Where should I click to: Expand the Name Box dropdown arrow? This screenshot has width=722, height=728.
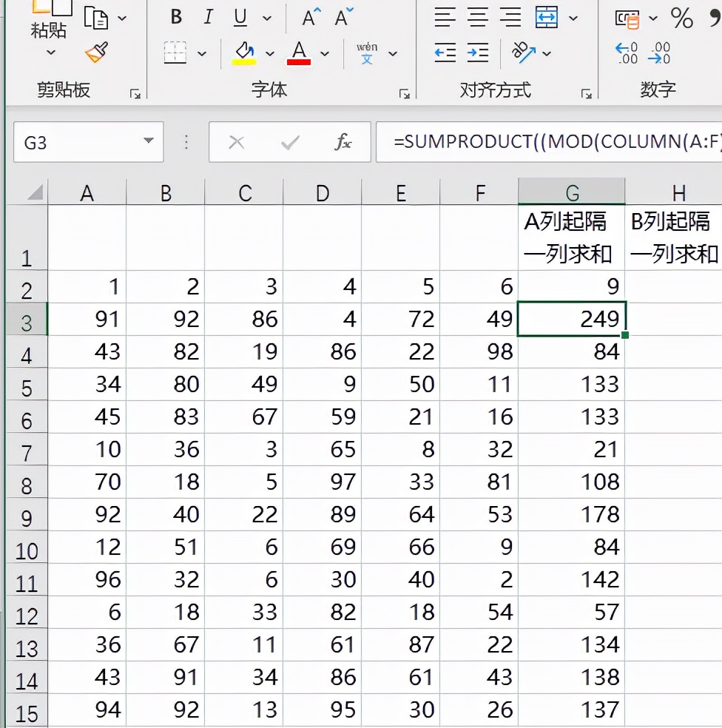point(149,141)
